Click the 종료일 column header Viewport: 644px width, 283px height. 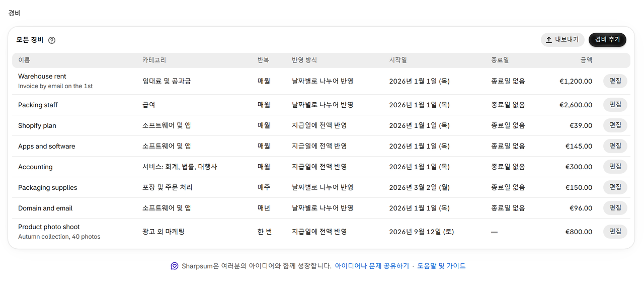pyautogui.click(x=500, y=60)
